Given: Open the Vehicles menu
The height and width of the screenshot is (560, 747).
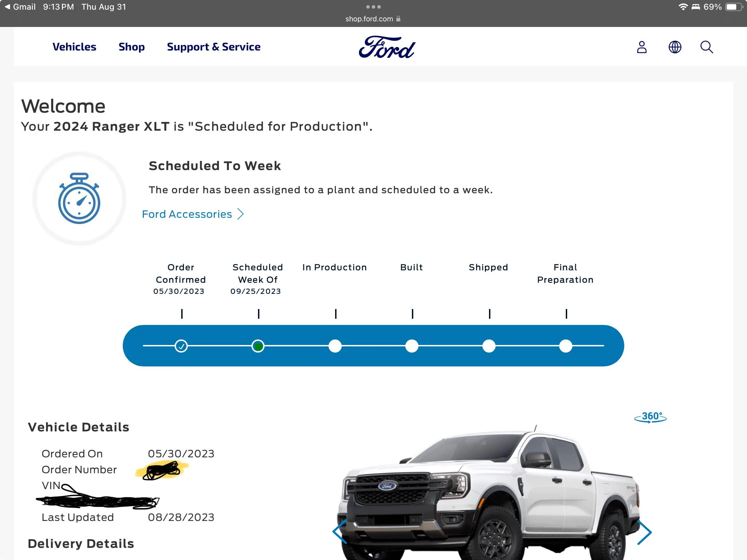Looking at the screenshot, I should tap(74, 47).
